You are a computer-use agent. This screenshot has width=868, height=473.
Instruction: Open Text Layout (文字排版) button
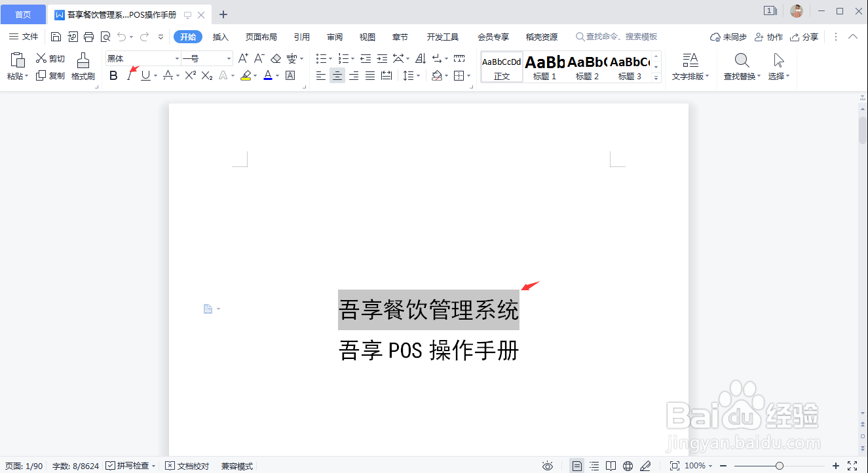(691, 67)
